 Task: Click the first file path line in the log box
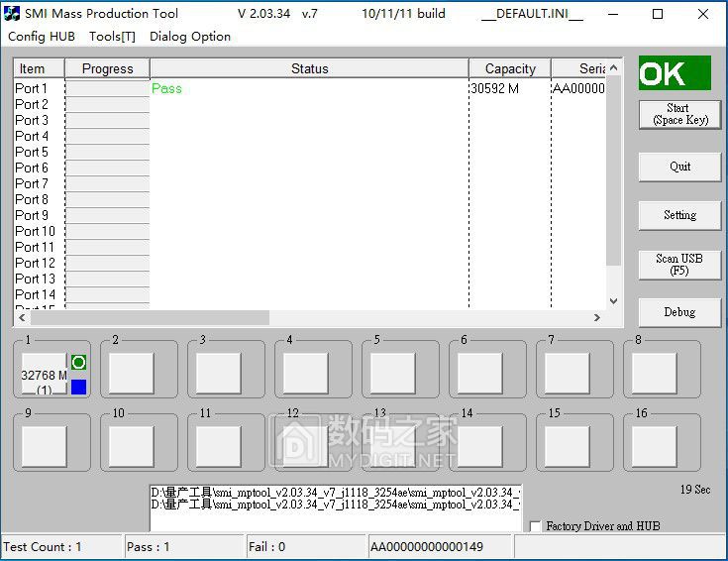335,492
